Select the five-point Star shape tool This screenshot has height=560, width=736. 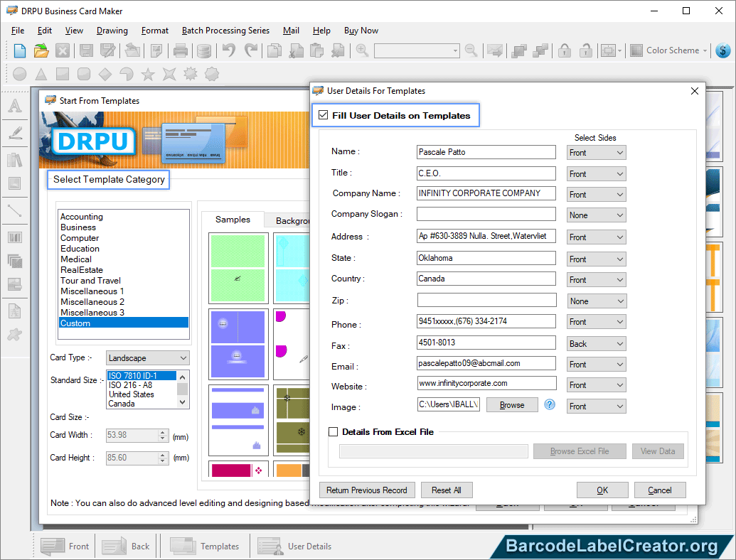148,74
